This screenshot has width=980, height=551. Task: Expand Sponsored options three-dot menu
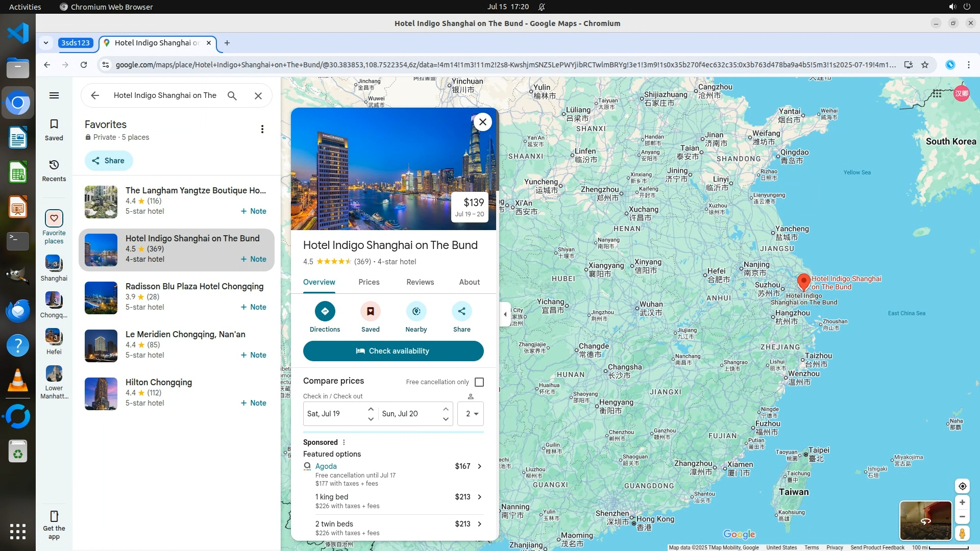pyautogui.click(x=344, y=442)
